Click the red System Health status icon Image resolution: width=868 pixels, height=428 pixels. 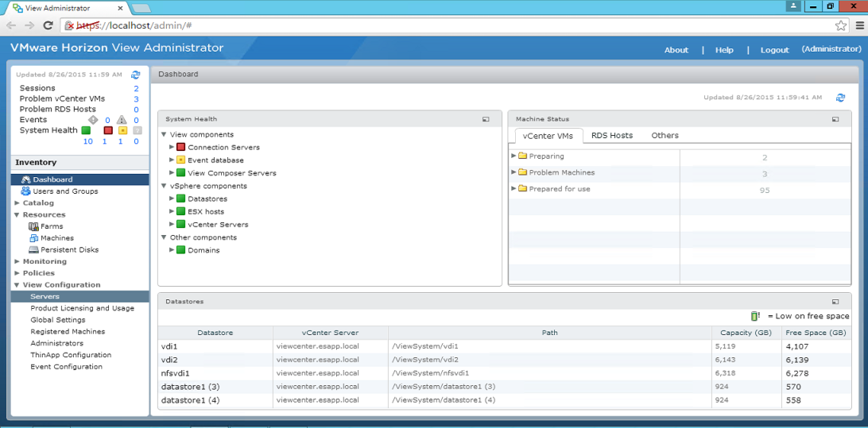[x=108, y=130]
